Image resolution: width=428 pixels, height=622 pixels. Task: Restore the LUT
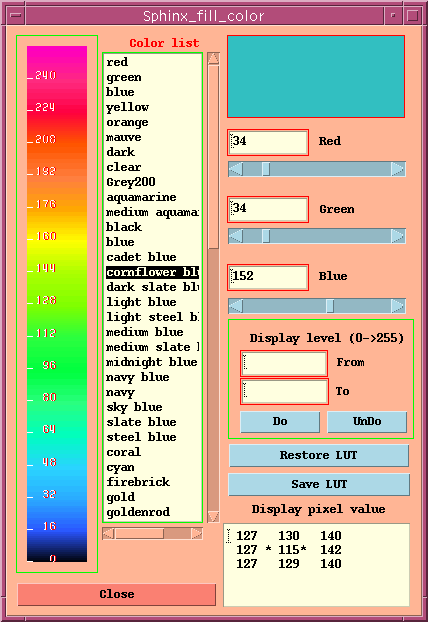point(319,455)
